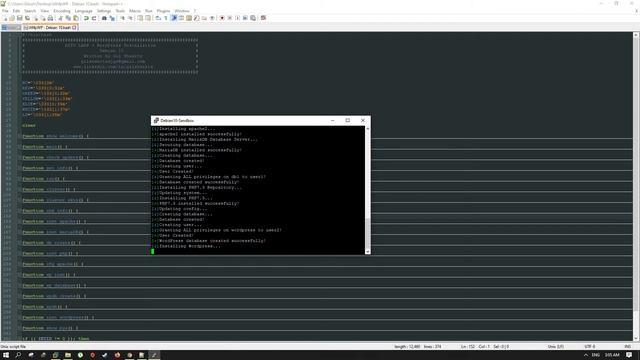
Task: Open the Function List panel icon
Action: [x=196, y=18]
